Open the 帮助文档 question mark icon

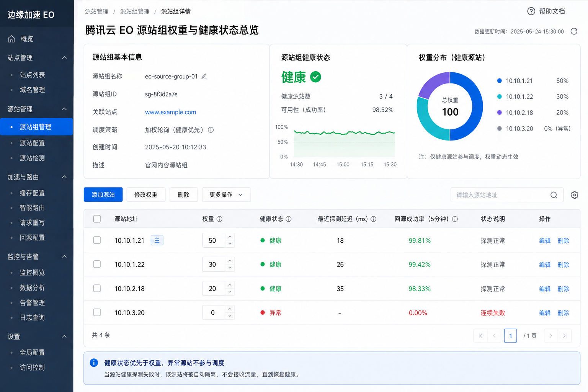click(x=531, y=11)
